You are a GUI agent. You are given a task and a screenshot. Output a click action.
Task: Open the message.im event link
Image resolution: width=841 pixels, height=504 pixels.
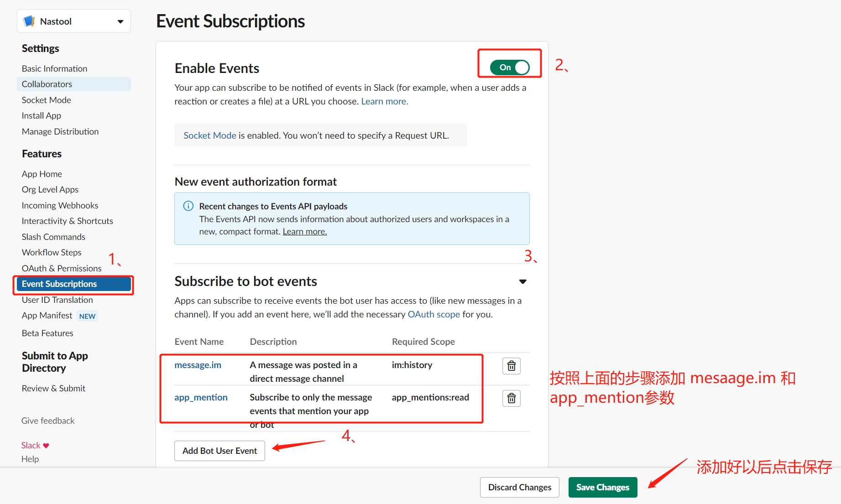point(198,365)
